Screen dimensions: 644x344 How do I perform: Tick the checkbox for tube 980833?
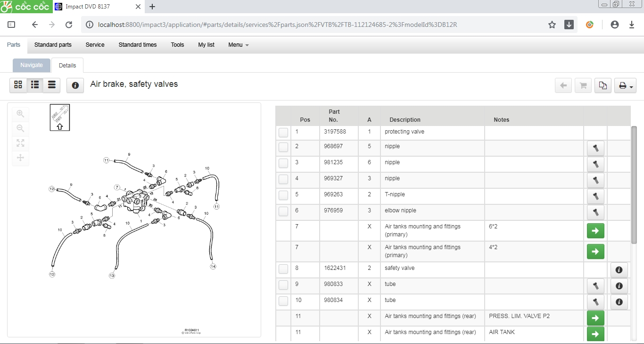pos(283,285)
